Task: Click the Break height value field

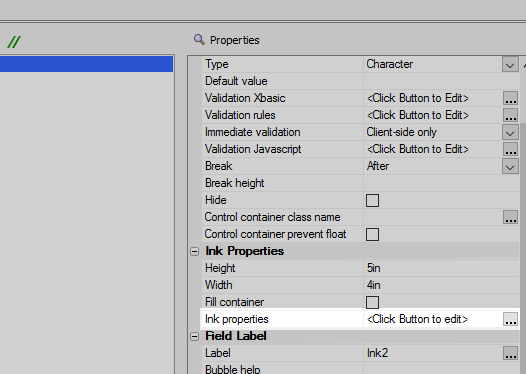Action: click(x=441, y=183)
